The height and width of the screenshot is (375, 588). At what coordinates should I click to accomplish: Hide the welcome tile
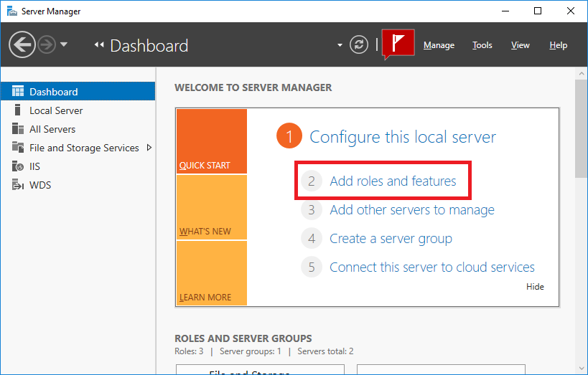pos(535,287)
